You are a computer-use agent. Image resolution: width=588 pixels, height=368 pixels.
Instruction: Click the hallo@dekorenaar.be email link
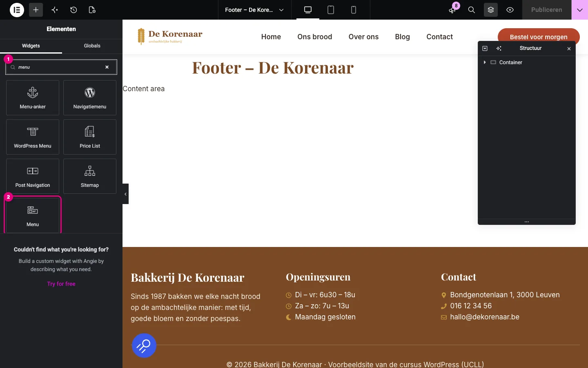pyautogui.click(x=485, y=317)
